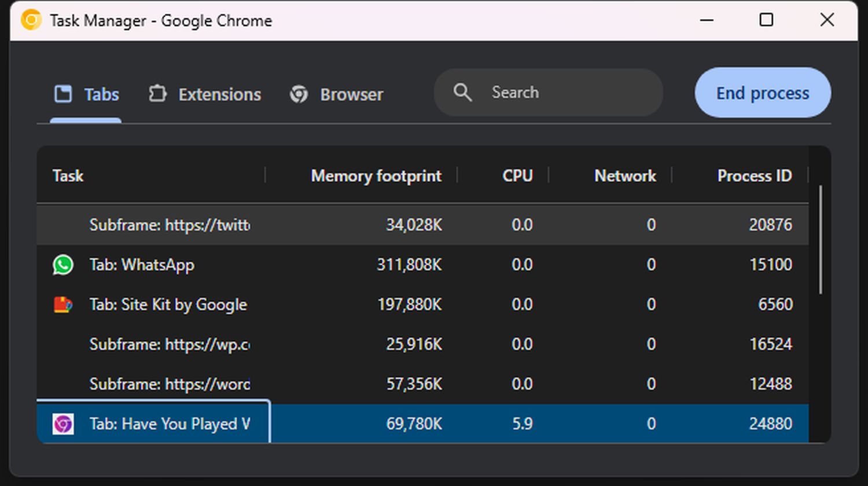The width and height of the screenshot is (868, 486).
Task: Sort by Process ID column header
Action: (754, 176)
